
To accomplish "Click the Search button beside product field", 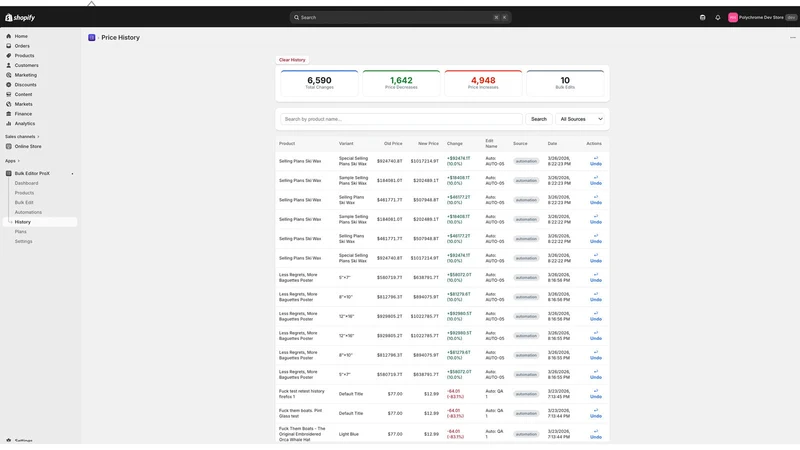I will click(539, 119).
